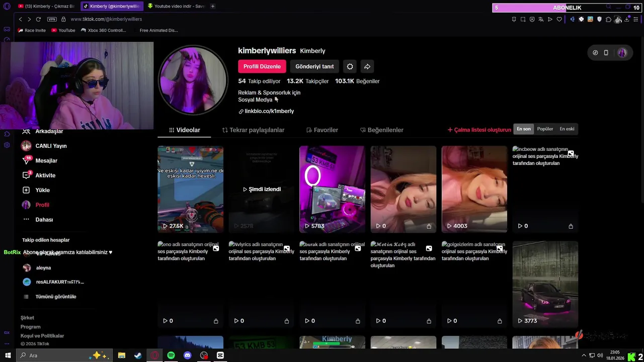Viewport: 644px width, 362px height.
Task: Open the video with 4003 views
Action: pyautogui.click(x=474, y=189)
